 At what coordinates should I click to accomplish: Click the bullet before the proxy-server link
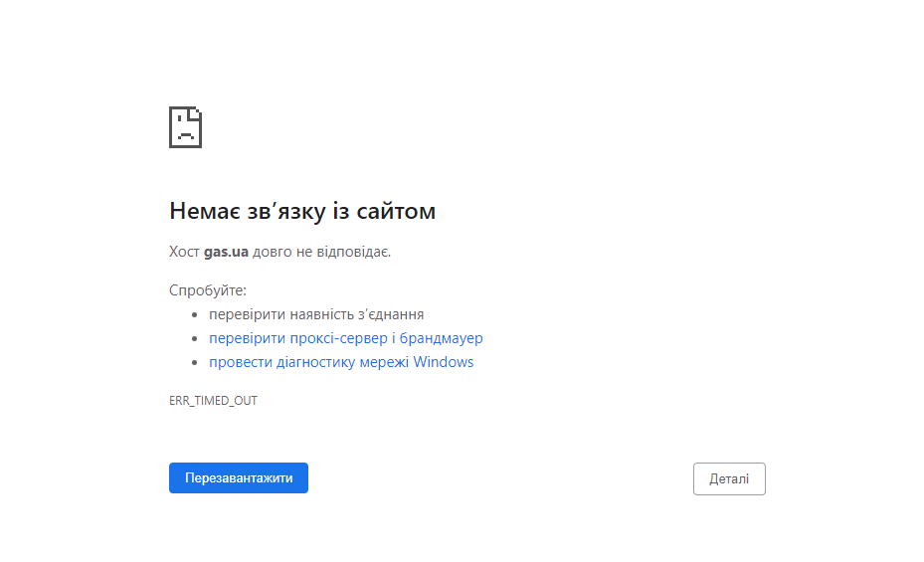(195, 339)
